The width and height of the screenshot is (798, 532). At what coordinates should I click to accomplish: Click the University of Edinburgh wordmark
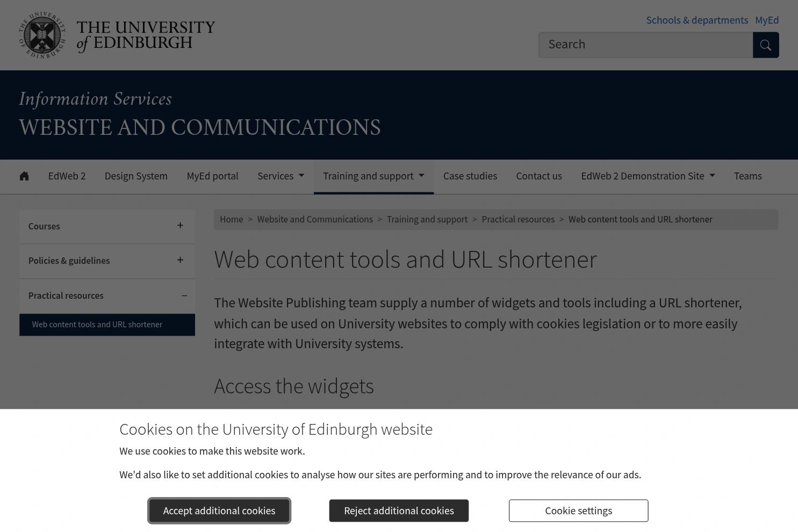(x=146, y=36)
